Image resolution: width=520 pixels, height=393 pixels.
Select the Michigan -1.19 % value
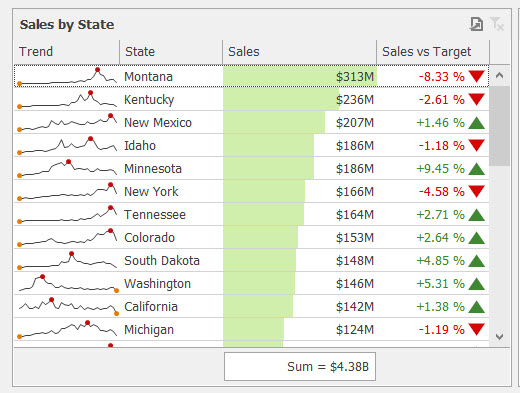point(441,330)
